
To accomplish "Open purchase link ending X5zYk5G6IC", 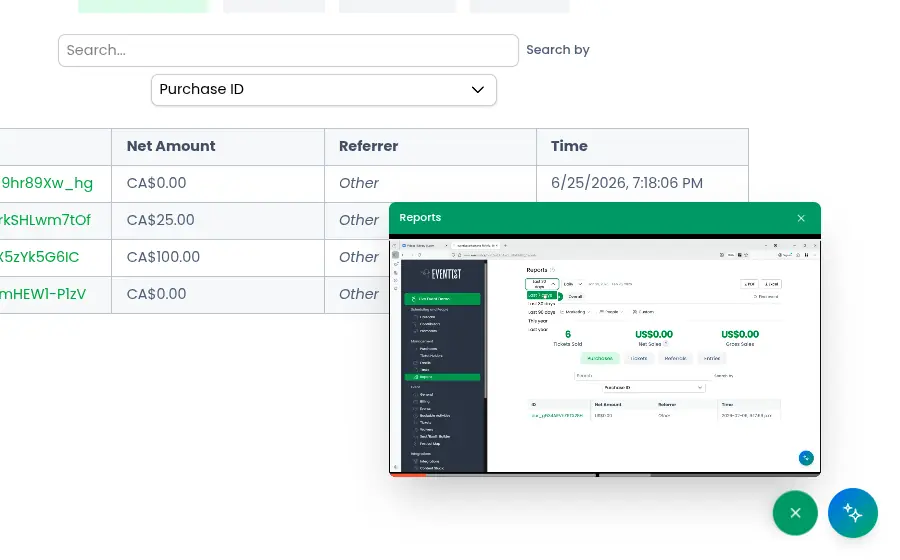I will click(x=40, y=257).
